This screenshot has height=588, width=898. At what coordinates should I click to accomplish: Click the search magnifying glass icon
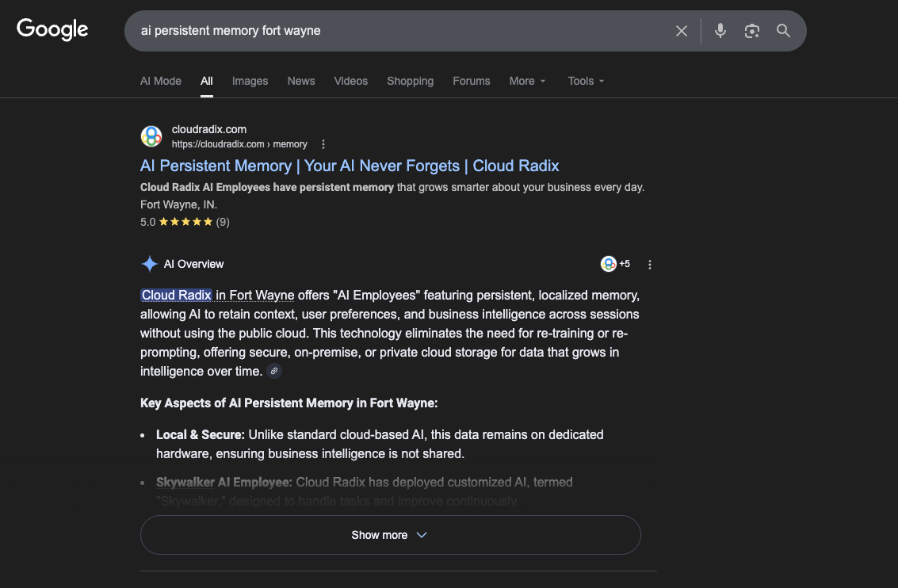coord(783,30)
